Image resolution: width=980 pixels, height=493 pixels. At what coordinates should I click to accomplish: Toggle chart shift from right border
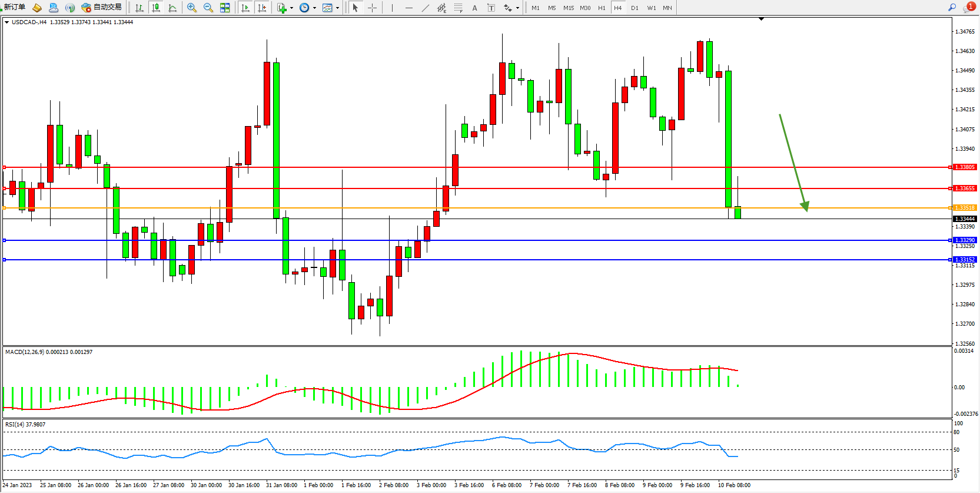[262, 8]
